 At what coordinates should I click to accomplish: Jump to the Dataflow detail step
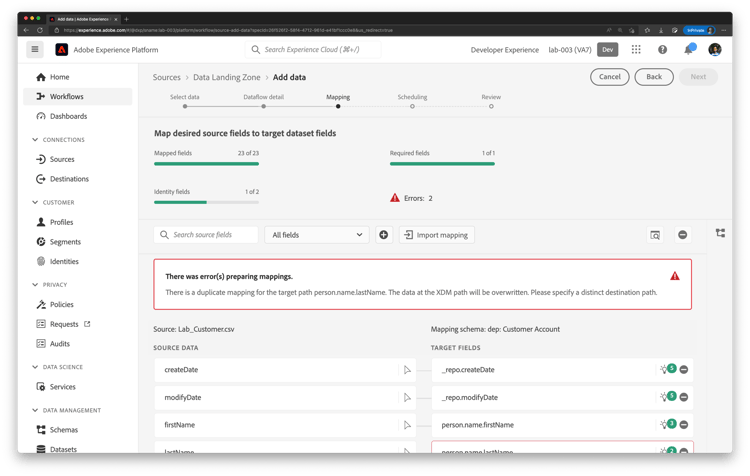[x=264, y=106]
